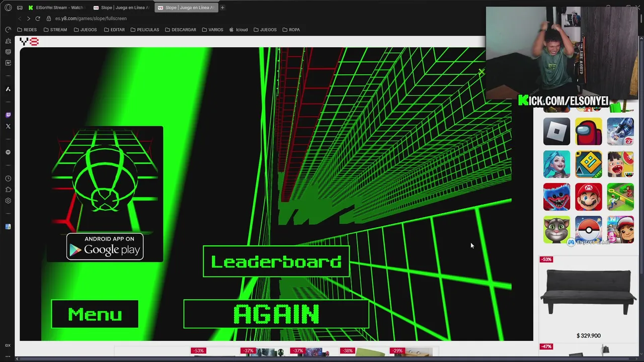
Task: Open the Opera menu logo
Action: pos(8,8)
